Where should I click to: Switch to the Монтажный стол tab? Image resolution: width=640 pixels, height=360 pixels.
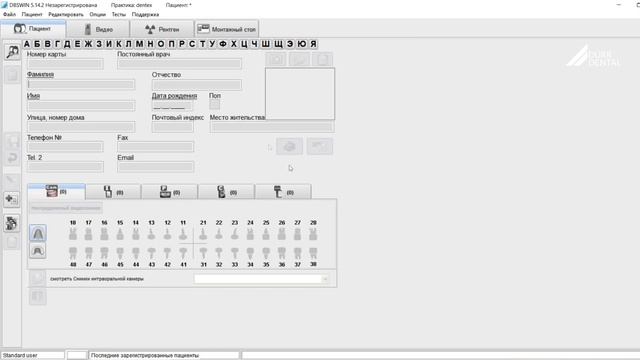[227, 29]
